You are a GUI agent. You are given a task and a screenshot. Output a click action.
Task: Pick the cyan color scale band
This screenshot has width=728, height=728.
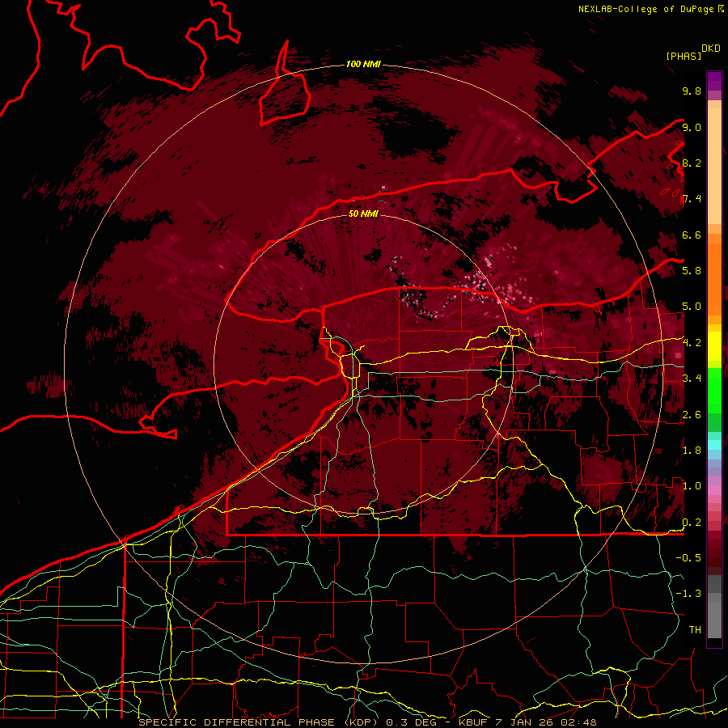click(x=714, y=445)
